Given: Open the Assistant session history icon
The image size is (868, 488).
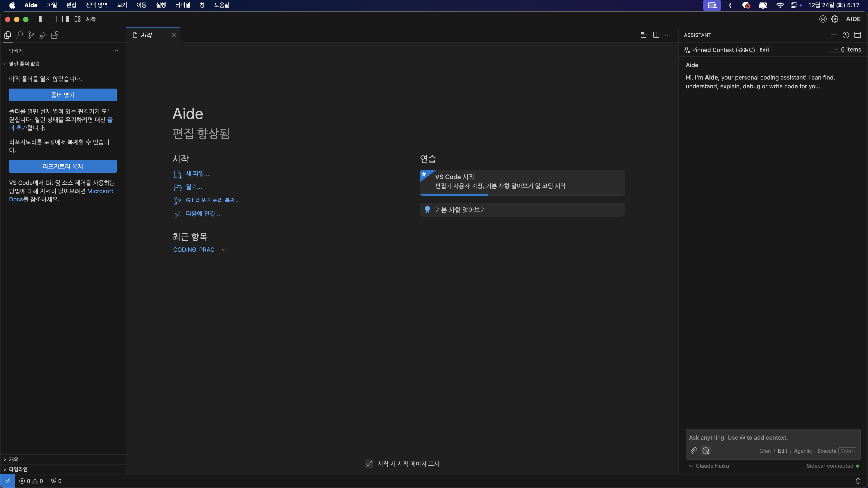Looking at the screenshot, I should click(846, 35).
